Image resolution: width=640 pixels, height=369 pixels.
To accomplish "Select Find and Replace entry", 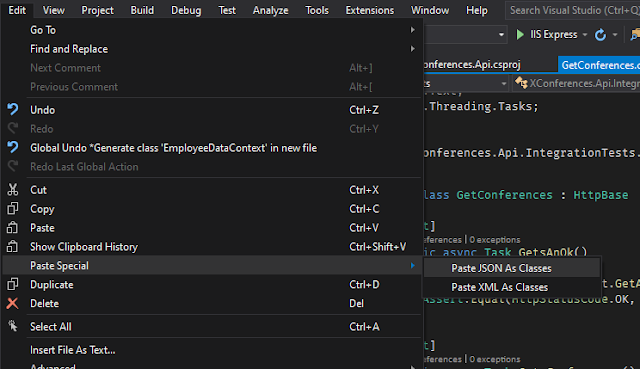I will tap(211, 49).
